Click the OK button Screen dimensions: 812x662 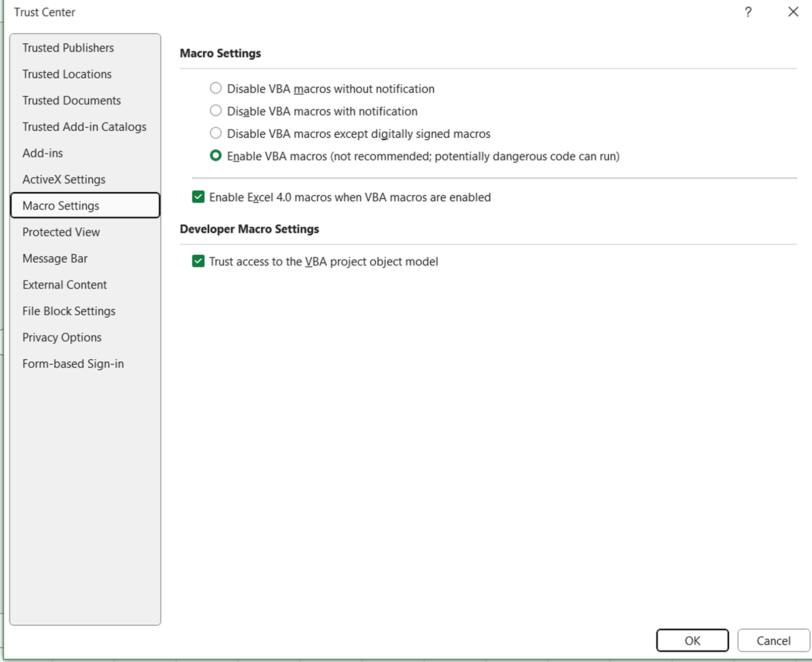[693, 640]
